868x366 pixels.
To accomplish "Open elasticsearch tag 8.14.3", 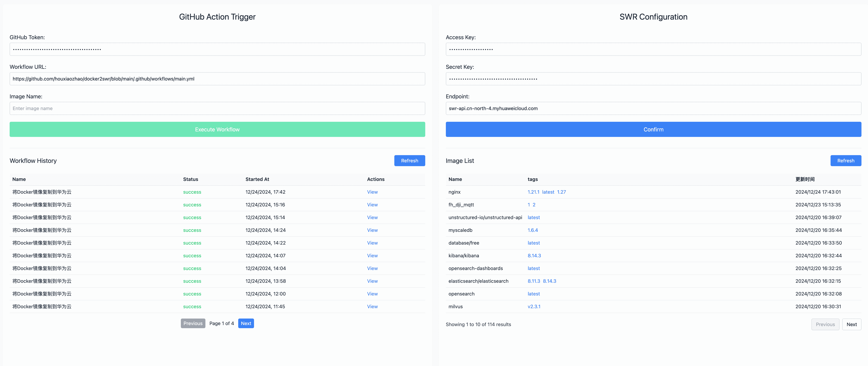I will (x=549, y=281).
